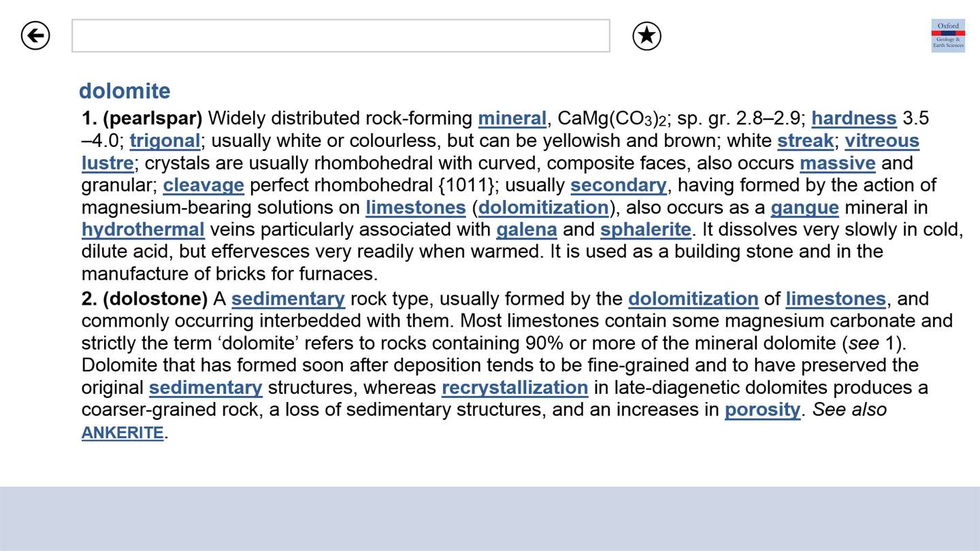
Task: Click in the search input box
Action: click(x=340, y=35)
